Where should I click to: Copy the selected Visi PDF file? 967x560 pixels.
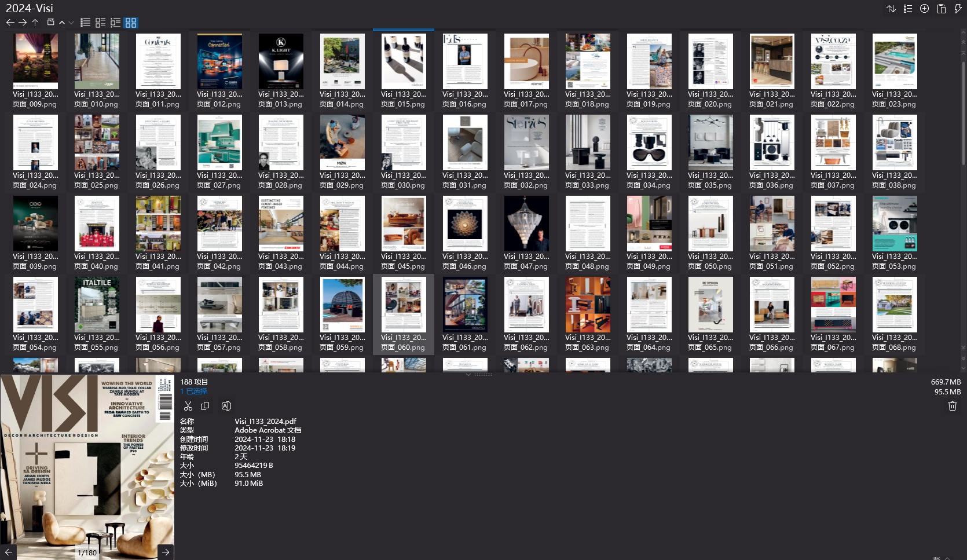(206, 406)
